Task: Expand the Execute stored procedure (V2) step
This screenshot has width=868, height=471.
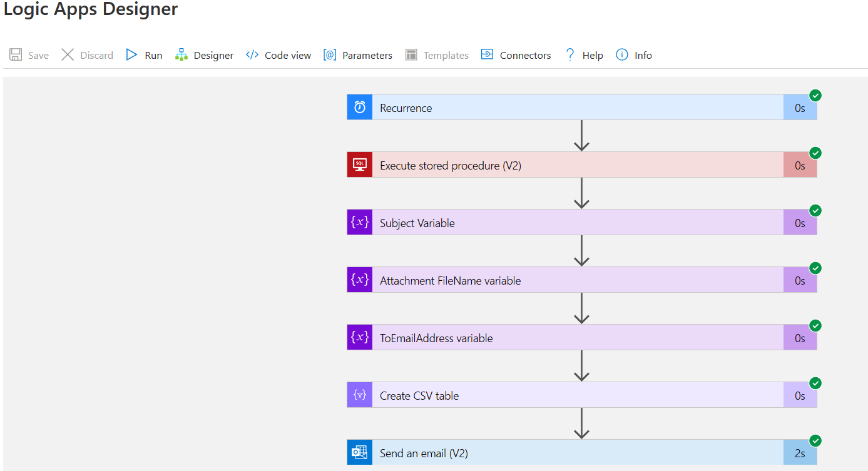Action: pyautogui.click(x=451, y=166)
